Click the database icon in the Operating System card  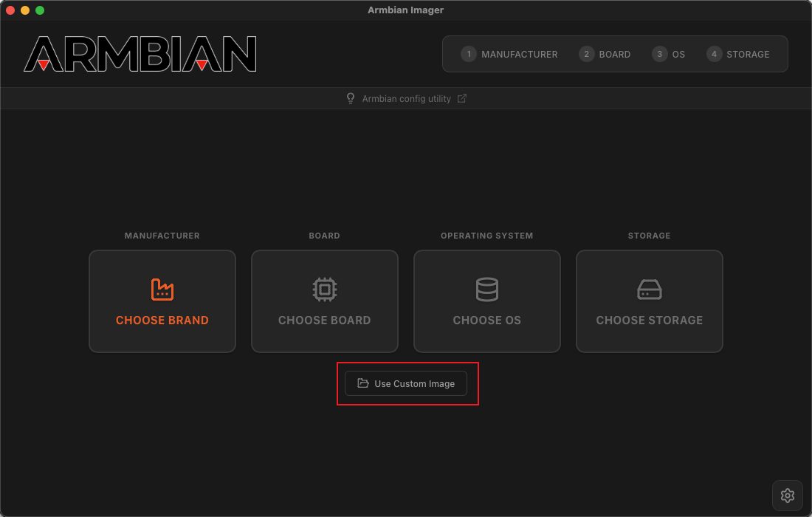[487, 290]
